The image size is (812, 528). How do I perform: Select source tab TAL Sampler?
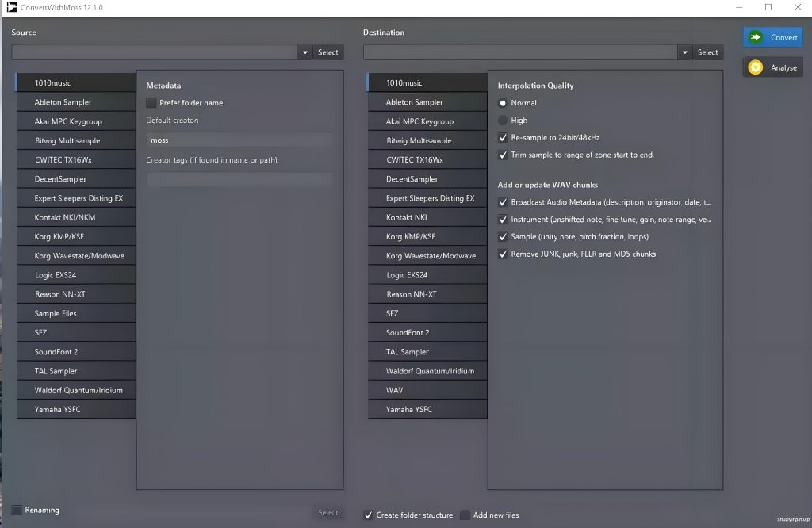[x=76, y=371]
